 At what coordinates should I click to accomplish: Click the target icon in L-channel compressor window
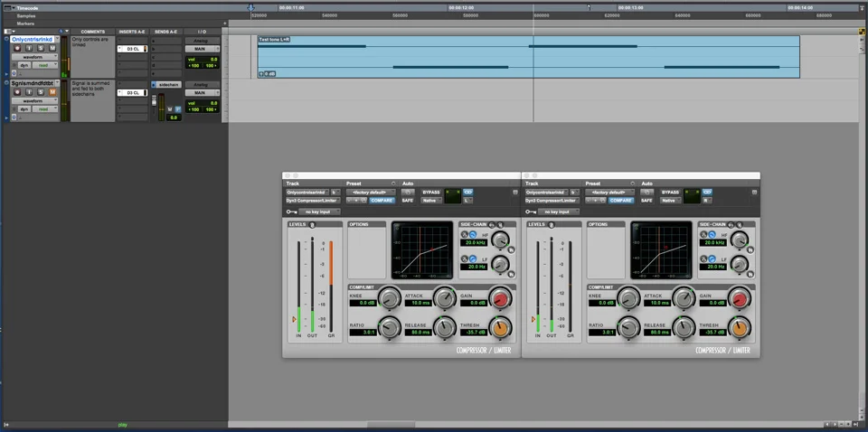coord(515,192)
